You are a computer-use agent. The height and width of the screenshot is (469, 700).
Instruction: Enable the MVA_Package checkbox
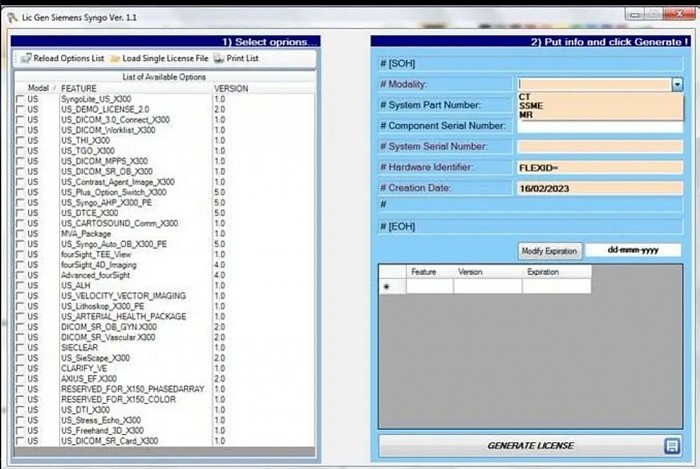(x=20, y=233)
